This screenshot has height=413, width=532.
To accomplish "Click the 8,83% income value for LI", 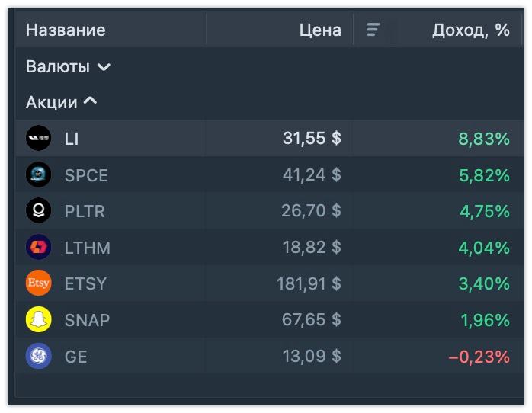I will [x=484, y=139].
